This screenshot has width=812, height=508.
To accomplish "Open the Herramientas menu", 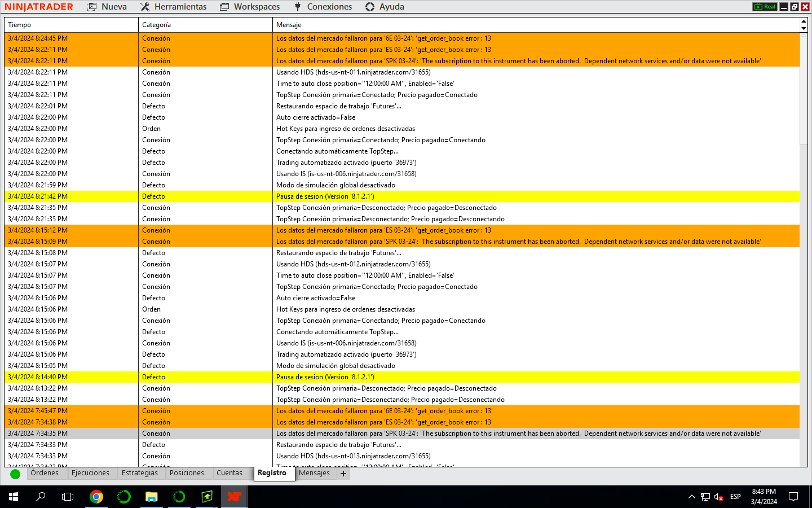I will point(173,7).
